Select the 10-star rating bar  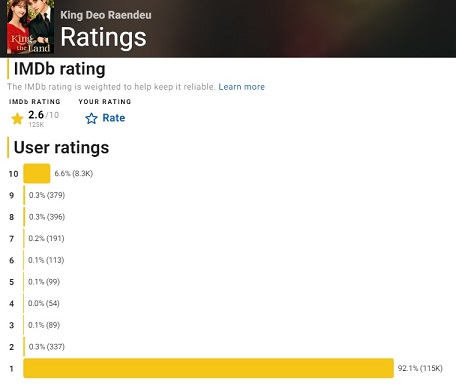pyautogui.click(x=37, y=173)
